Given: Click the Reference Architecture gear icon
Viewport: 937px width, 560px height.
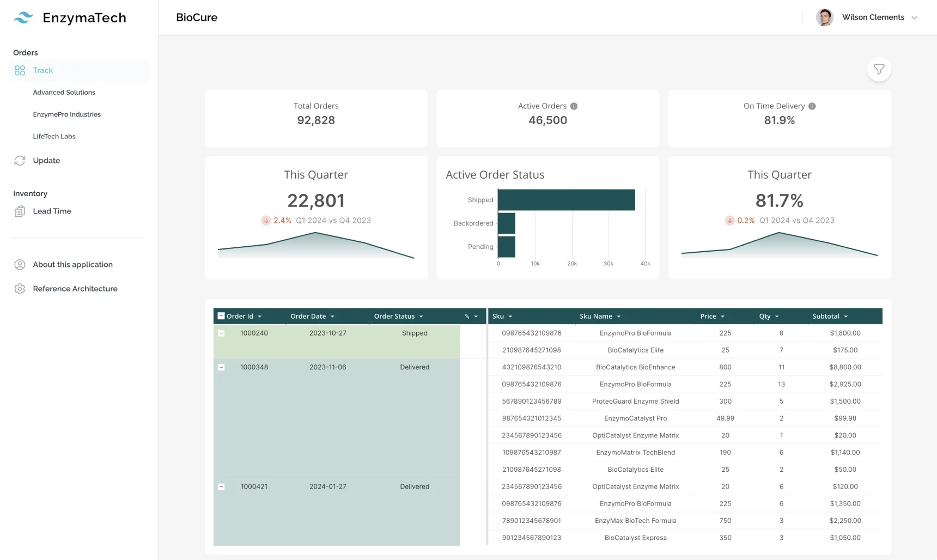Looking at the screenshot, I should (20, 288).
